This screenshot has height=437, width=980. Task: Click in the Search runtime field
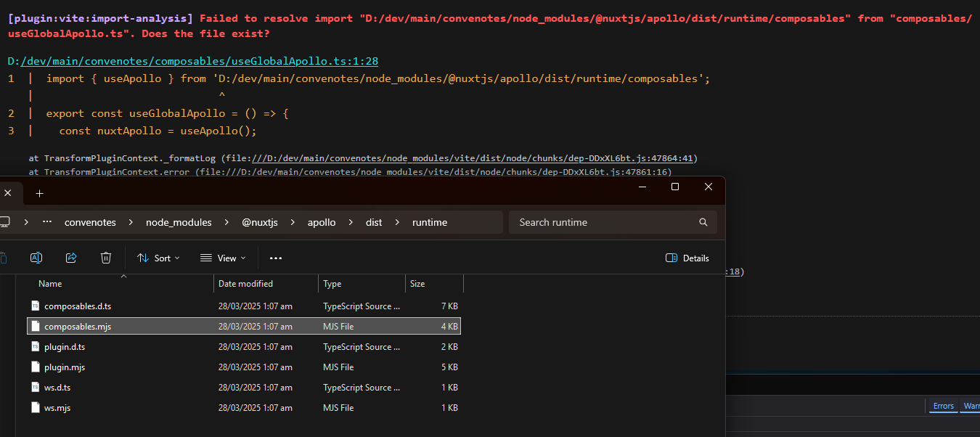[613, 222]
